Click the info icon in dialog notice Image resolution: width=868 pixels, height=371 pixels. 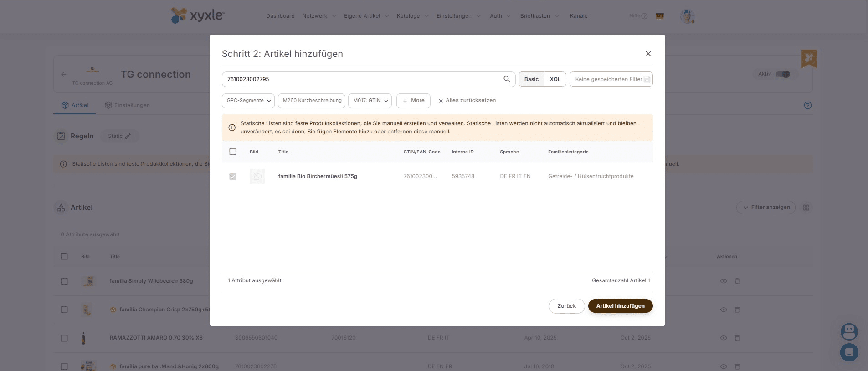point(232,127)
